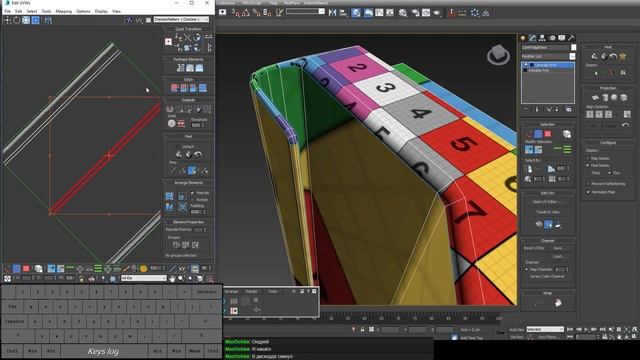This screenshot has height=360, width=640.
Task: Click the snowflake Freeze icon in UV editor bottom bar
Action: coord(113,278)
